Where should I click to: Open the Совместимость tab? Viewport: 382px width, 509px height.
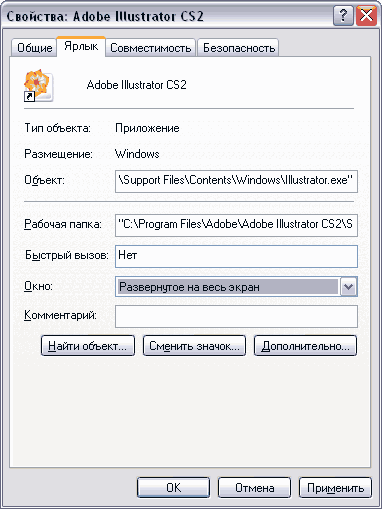151,48
